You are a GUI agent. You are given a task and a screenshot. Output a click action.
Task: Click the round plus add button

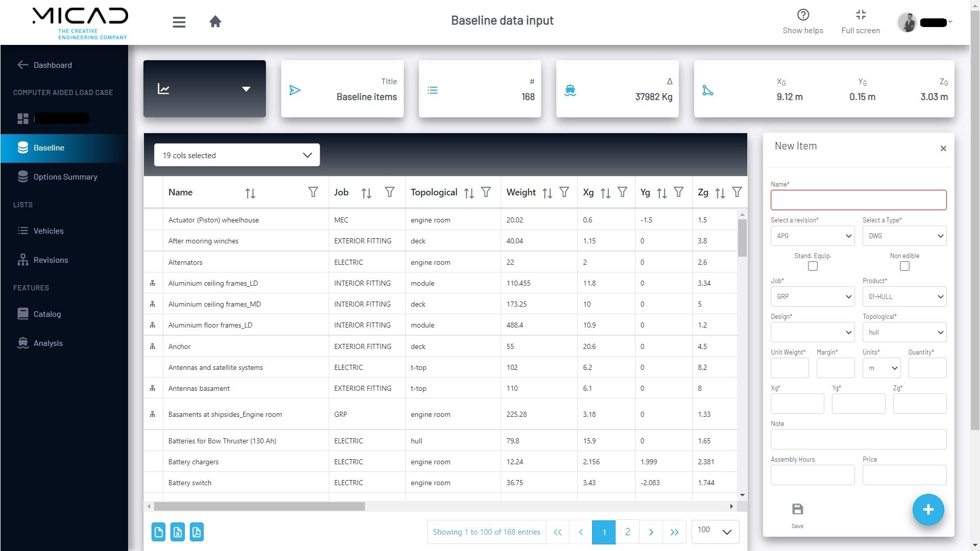tap(928, 510)
